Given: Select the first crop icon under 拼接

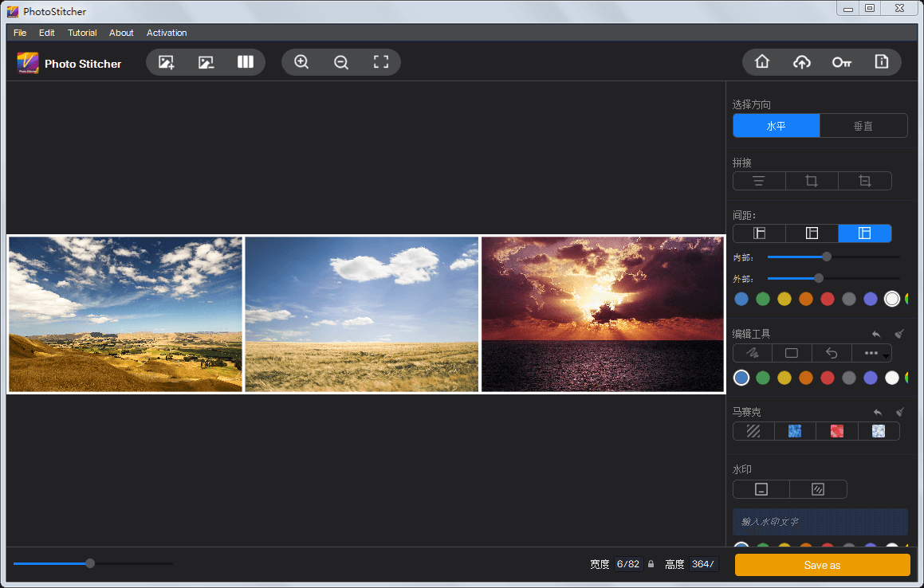Looking at the screenshot, I should pos(812,181).
